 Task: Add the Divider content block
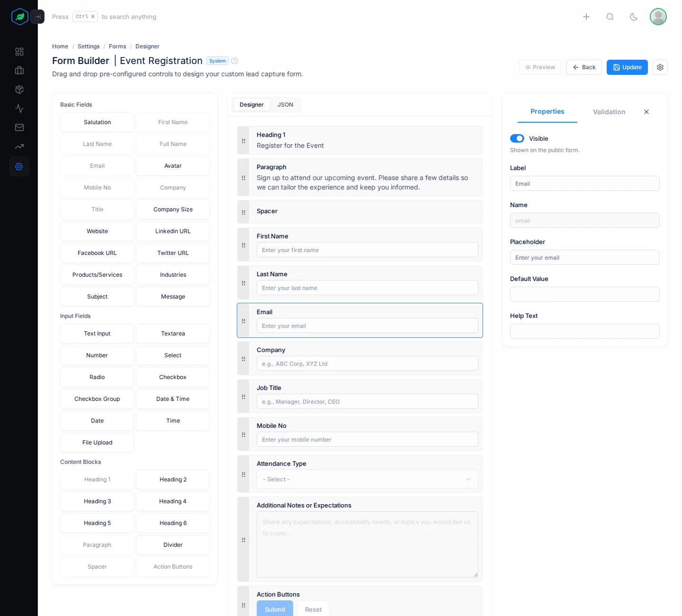(x=173, y=545)
